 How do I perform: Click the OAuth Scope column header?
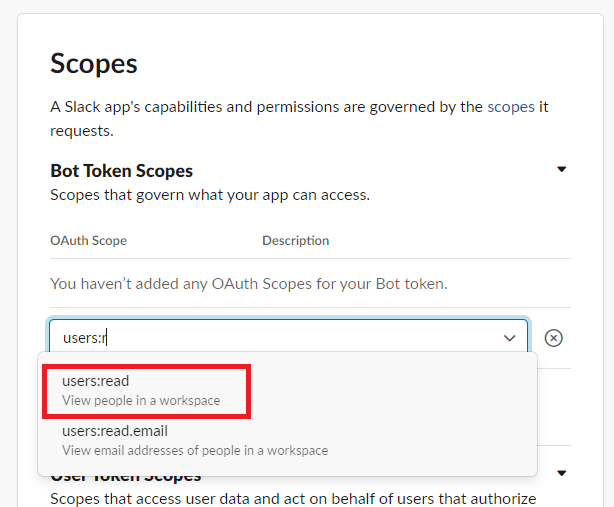(88, 240)
